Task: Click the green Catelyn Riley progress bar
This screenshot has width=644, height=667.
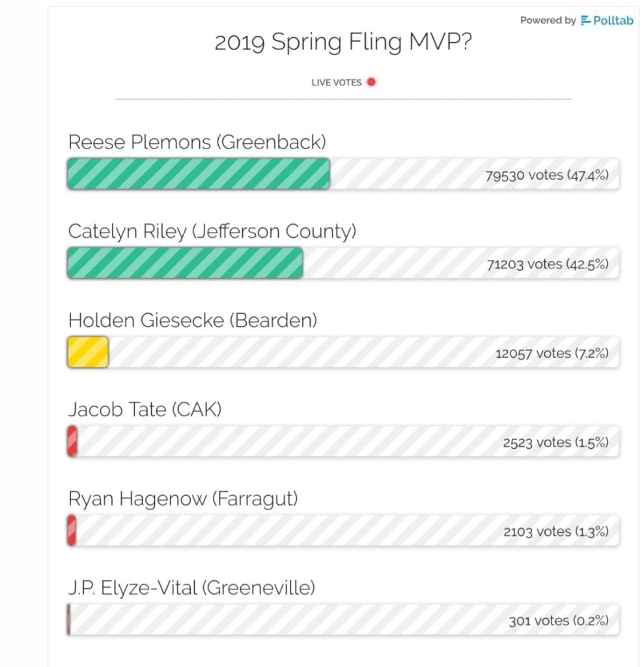Action: click(185, 263)
